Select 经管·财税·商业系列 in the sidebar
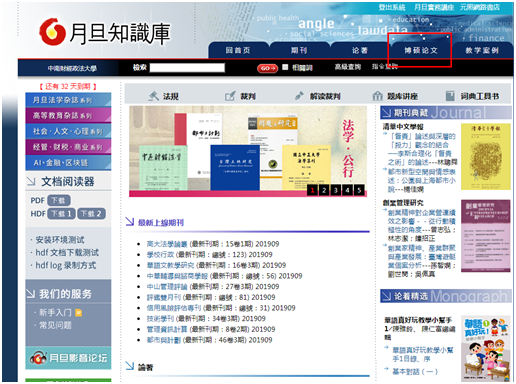This screenshot has height=384, width=516. tap(68, 147)
